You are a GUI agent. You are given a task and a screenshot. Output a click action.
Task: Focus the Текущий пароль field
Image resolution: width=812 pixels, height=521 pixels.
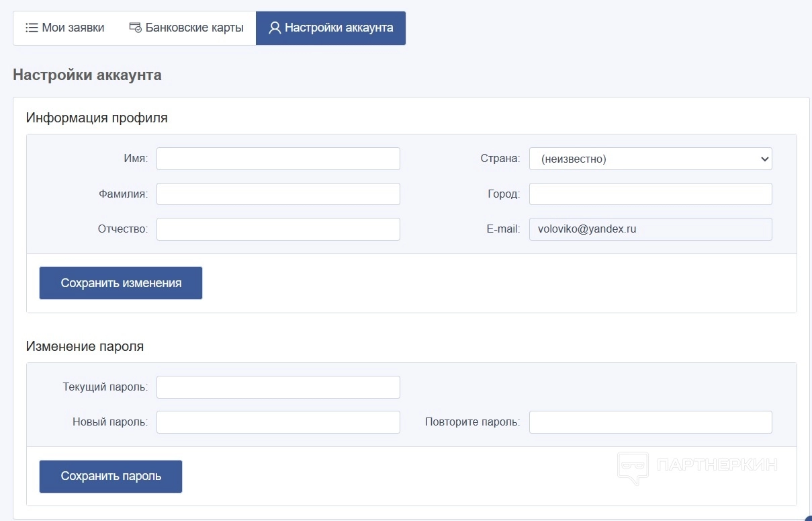[x=278, y=387]
